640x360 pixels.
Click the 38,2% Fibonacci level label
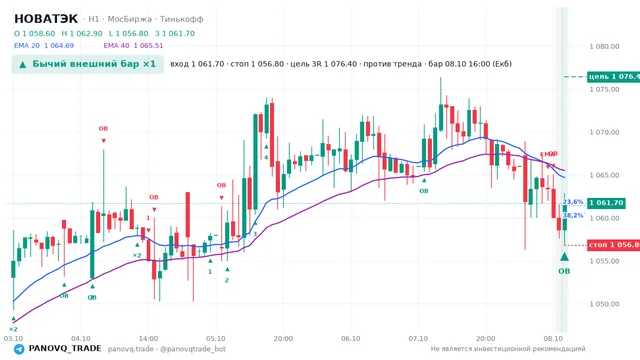(x=573, y=215)
